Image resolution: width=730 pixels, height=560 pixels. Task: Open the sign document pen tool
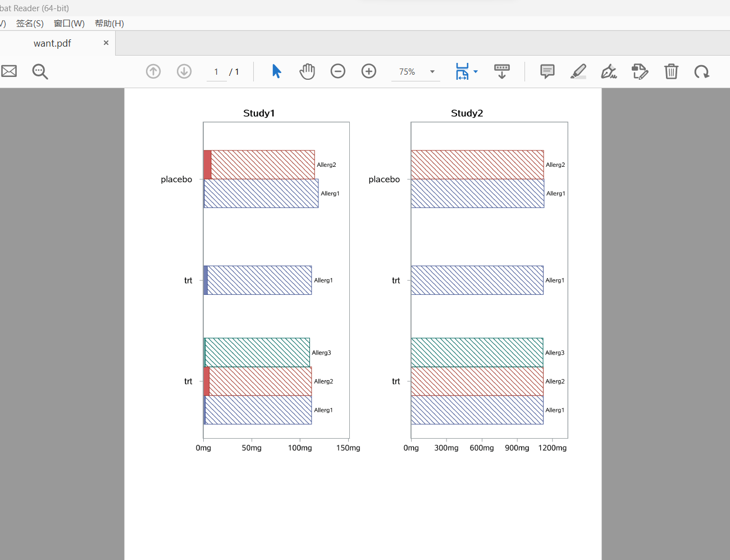(609, 71)
